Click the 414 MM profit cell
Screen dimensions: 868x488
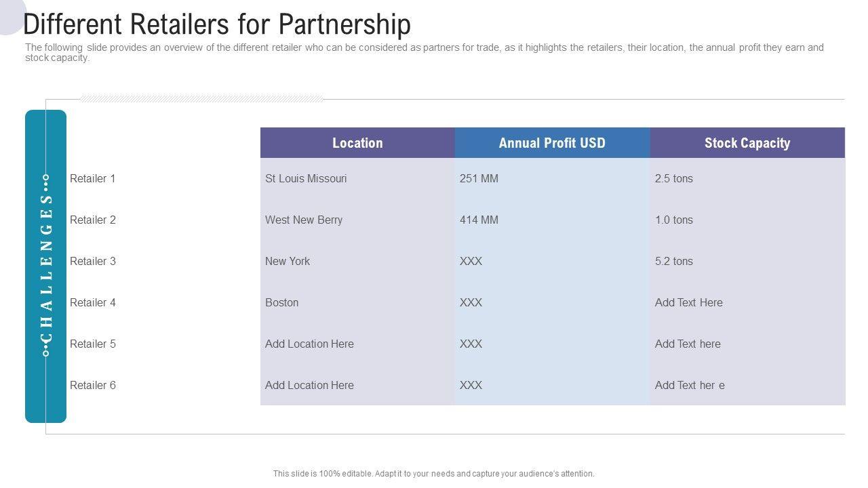click(479, 220)
